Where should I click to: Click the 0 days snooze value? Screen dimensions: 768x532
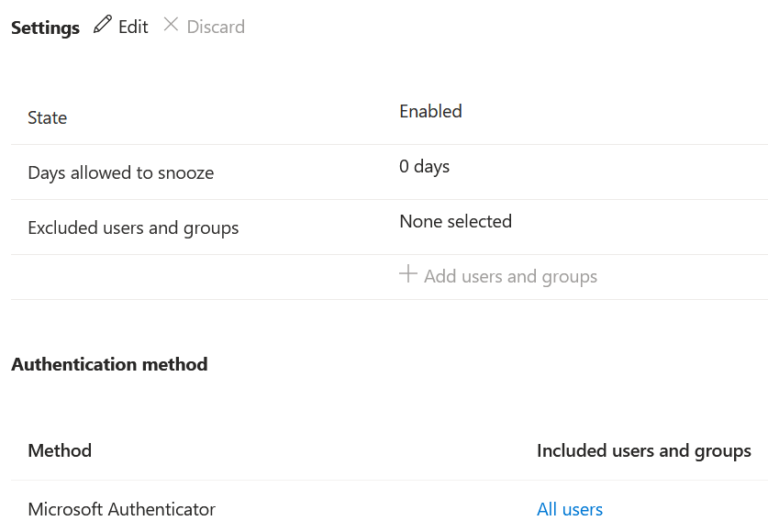click(424, 166)
